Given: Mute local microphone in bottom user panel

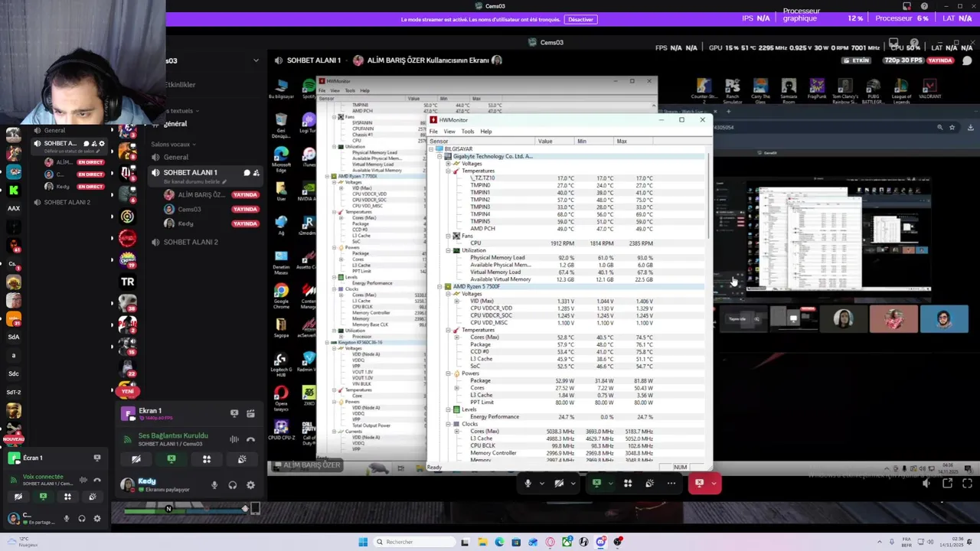Looking at the screenshot, I should pos(67,518).
